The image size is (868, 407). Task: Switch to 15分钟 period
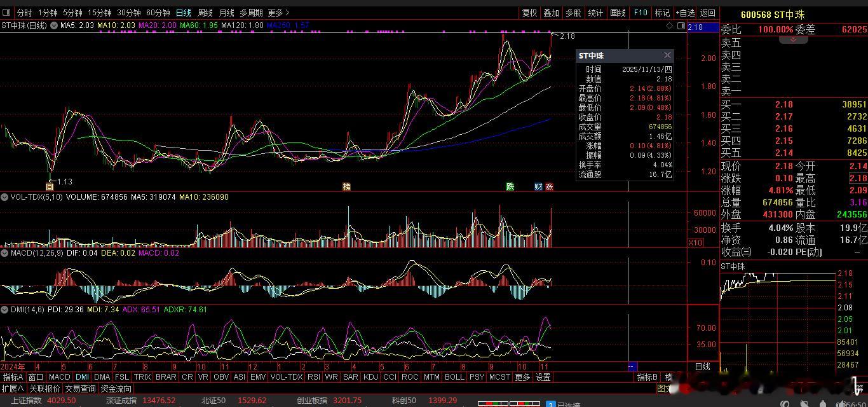(99, 13)
